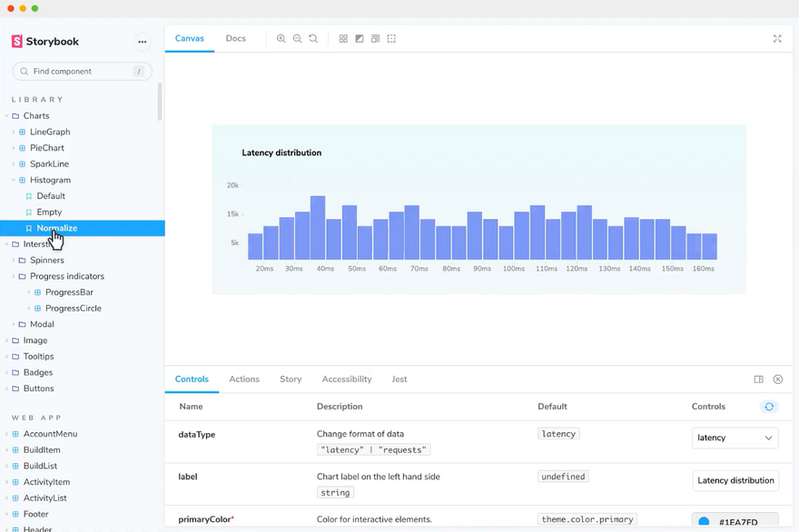Image resolution: width=799 pixels, height=532 pixels.
Task: Open the dataType latency dropdown
Action: pyautogui.click(x=735, y=438)
